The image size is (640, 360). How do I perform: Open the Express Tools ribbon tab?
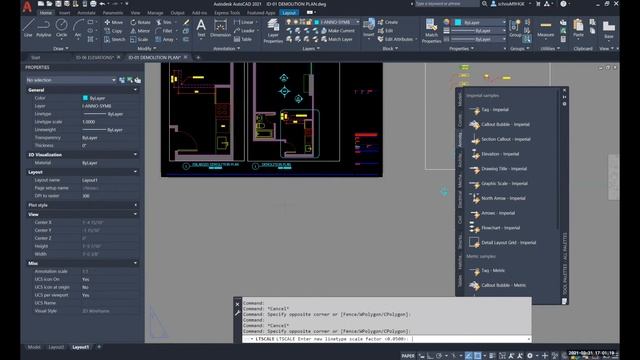click(227, 13)
